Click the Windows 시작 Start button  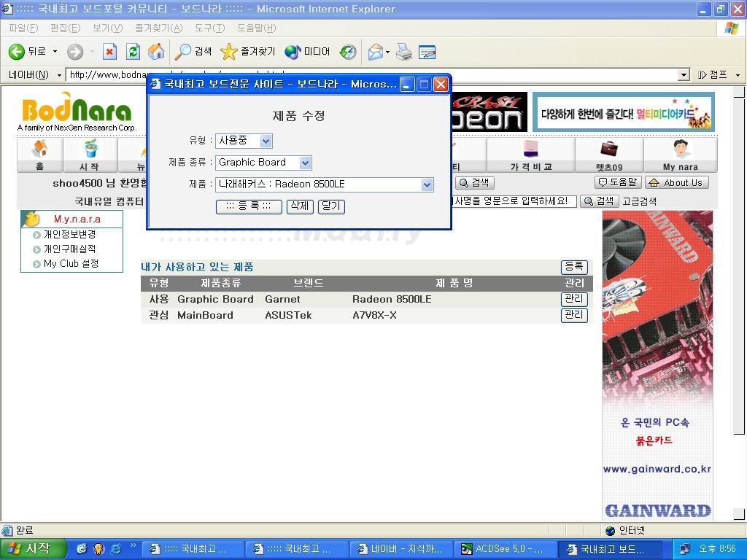[32, 548]
